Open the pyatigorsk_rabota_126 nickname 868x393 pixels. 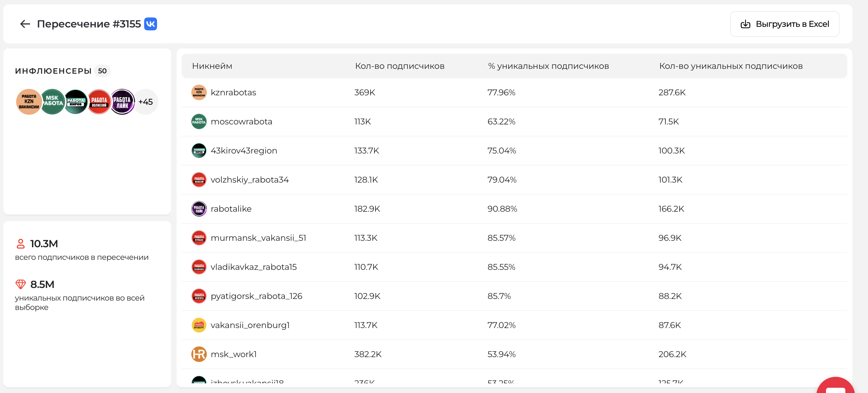[x=256, y=296]
